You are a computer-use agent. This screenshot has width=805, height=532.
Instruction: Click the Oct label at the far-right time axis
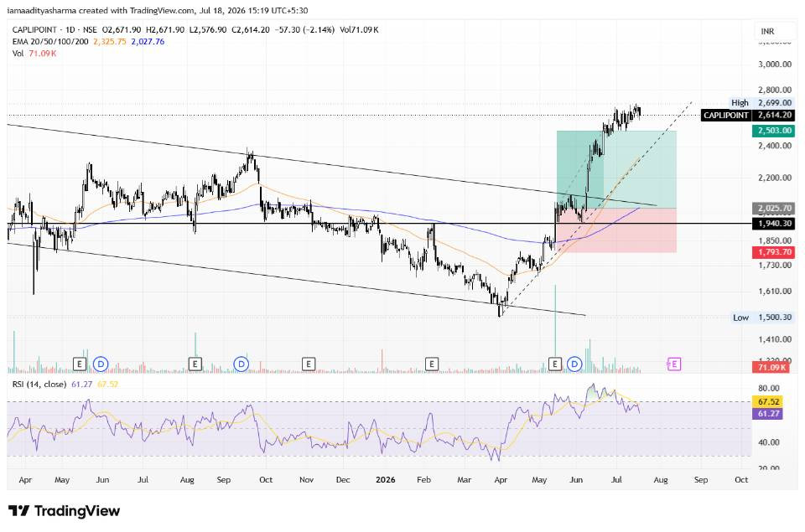740,480
